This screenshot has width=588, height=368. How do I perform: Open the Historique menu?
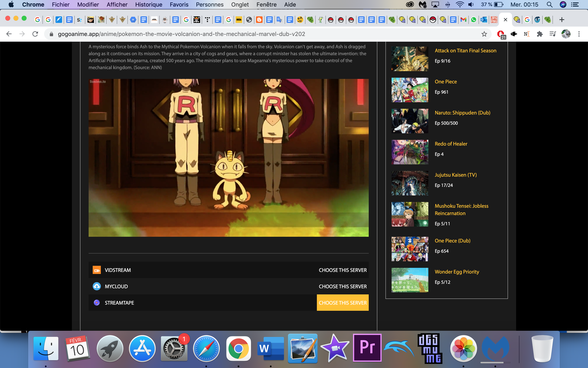148,4
